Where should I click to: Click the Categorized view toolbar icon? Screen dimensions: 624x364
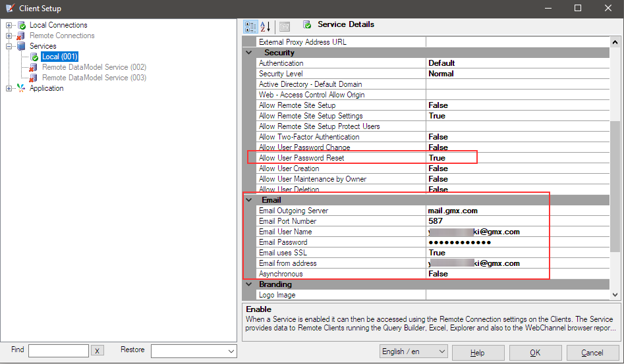coord(250,26)
